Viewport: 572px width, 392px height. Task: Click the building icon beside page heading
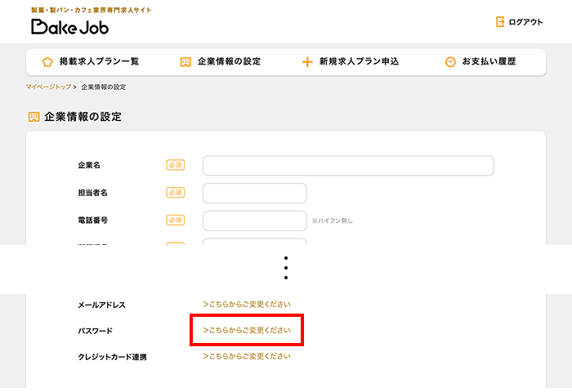pyautogui.click(x=34, y=117)
